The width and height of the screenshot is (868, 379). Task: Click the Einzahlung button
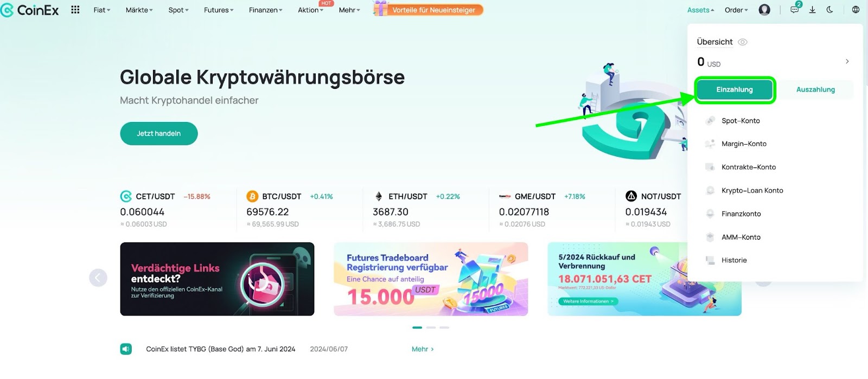pos(735,89)
